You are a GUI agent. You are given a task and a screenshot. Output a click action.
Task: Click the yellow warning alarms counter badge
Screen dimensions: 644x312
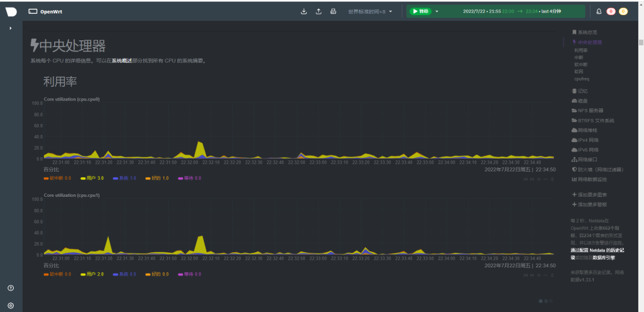click(623, 11)
